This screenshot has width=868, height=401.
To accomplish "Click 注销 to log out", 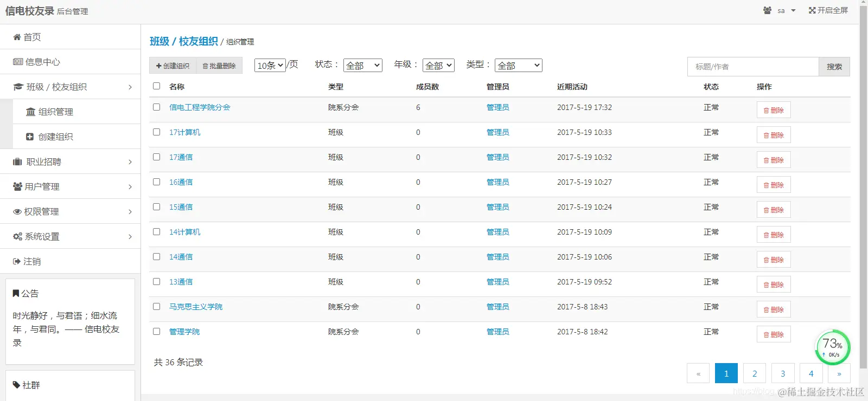I will pos(71,261).
